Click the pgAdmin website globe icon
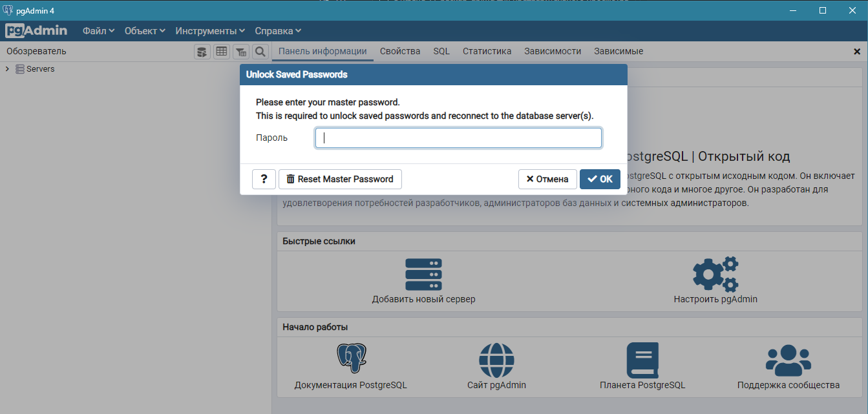 click(x=496, y=360)
